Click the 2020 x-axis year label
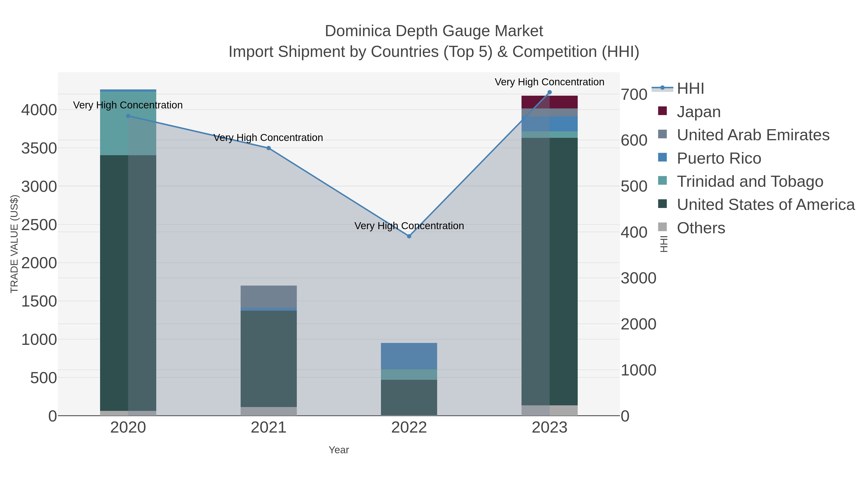 pyautogui.click(x=128, y=428)
